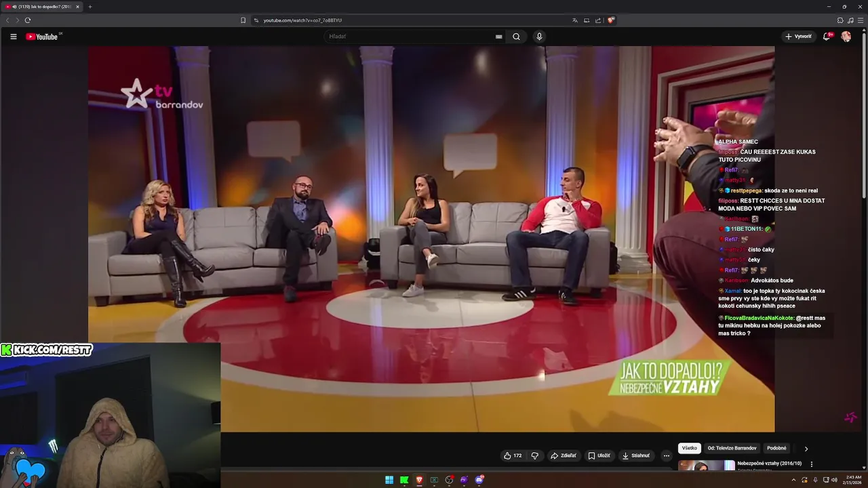The height and width of the screenshot is (488, 868).
Task: Dislike the video with the thumbs-down
Action: point(534,455)
